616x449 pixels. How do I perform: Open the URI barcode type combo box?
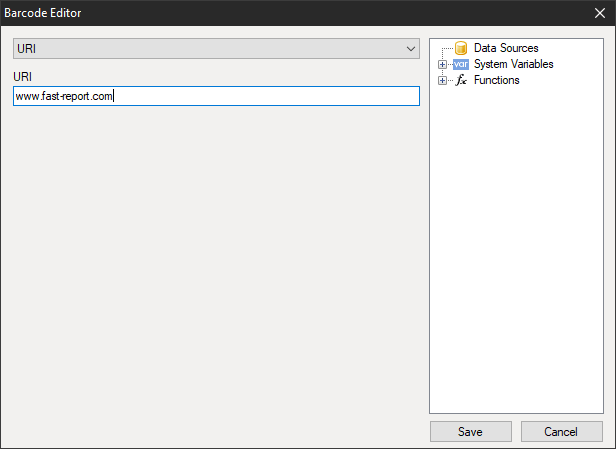(x=215, y=49)
